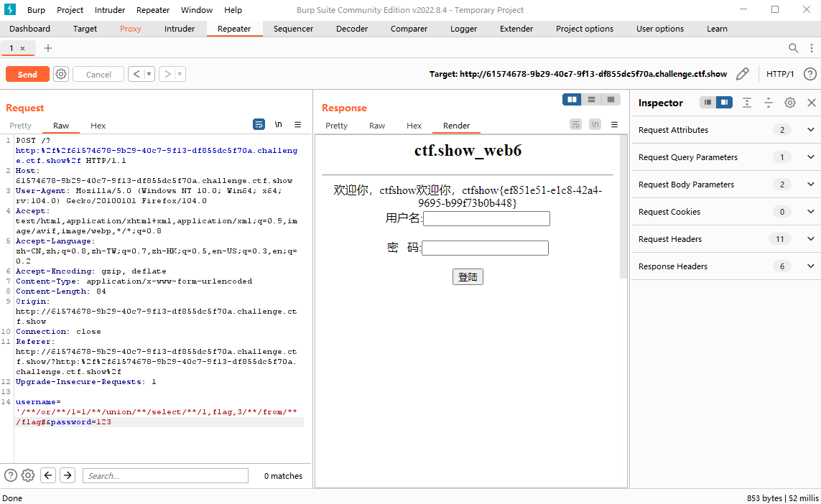This screenshot has width=821, height=504.
Task: Switch to the Proxy tab
Action: pyautogui.click(x=131, y=29)
